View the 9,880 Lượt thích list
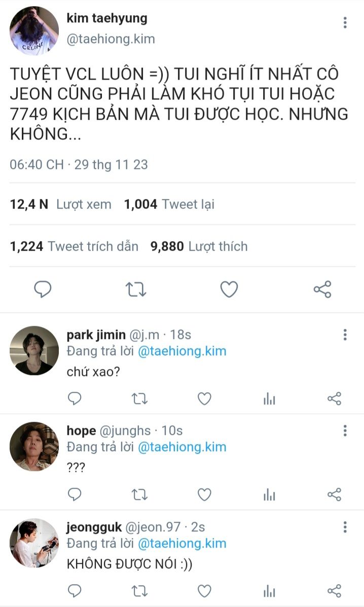The height and width of the screenshot is (607, 364). coord(199,246)
